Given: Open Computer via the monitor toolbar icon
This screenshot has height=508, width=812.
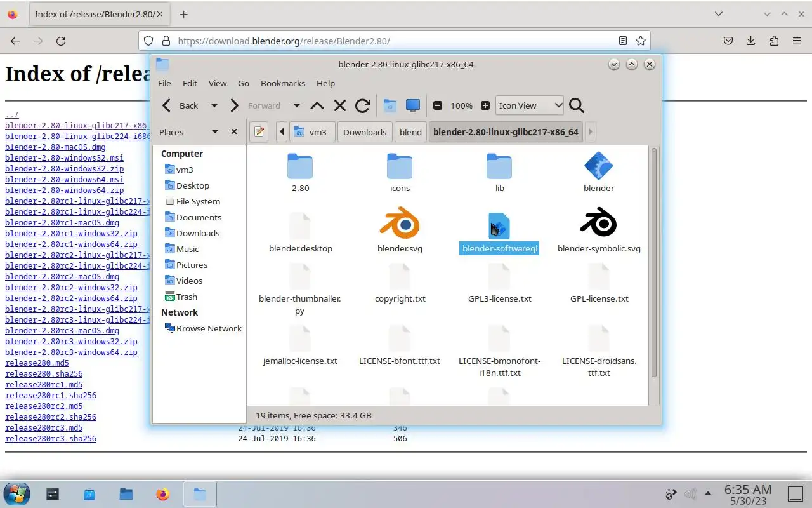Looking at the screenshot, I should 413,105.
